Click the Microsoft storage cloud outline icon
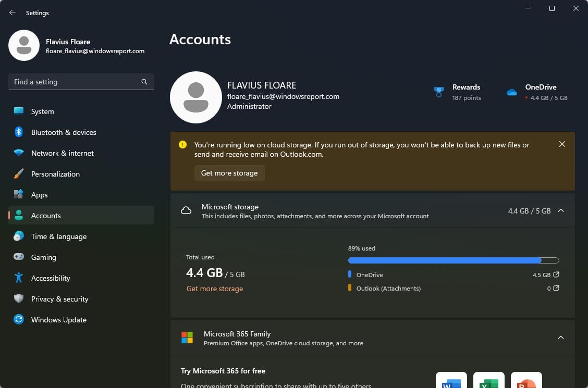Image resolution: width=588 pixels, height=388 pixels. (x=186, y=211)
